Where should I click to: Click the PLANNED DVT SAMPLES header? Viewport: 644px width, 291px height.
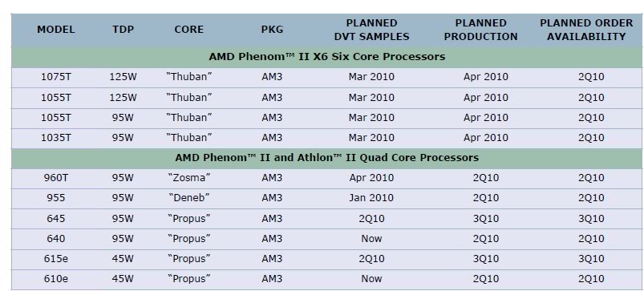(x=371, y=30)
